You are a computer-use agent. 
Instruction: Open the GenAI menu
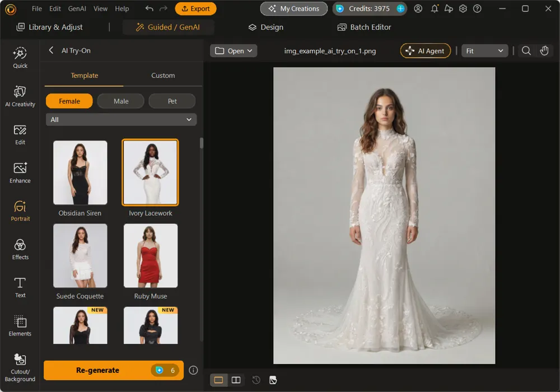tap(77, 8)
